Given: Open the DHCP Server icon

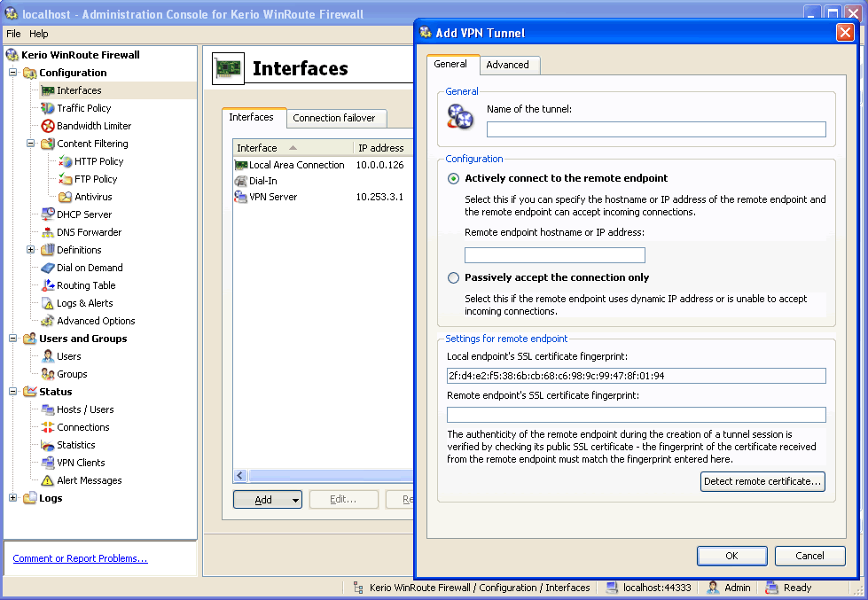Looking at the screenshot, I should pyautogui.click(x=48, y=214).
